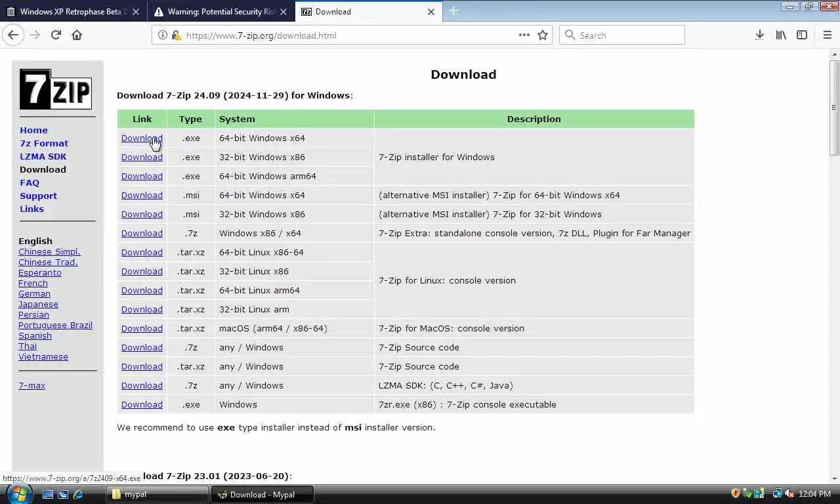Screen dimensions: 840x504
Task: Open Links sidebar link
Action: pyautogui.click(x=31, y=209)
